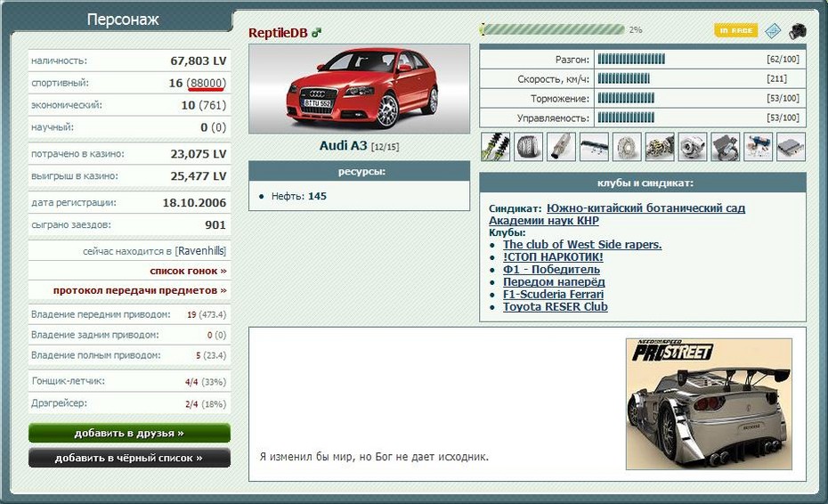This screenshot has width=828, height=504.
Task: Click the ProStreet car avatar image
Action: (709, 404)
